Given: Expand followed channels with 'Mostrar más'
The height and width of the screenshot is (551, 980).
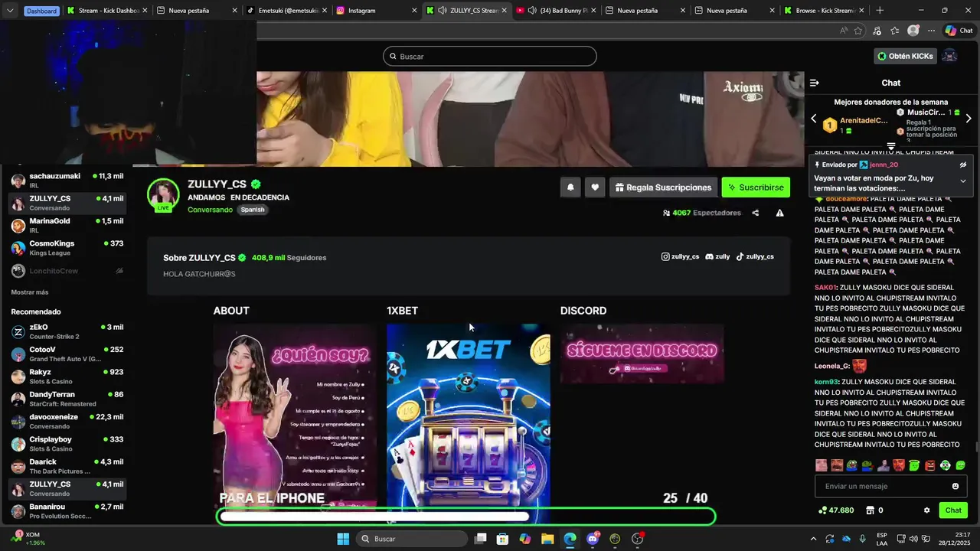Looking at the screenshot, I should (30, 292).
